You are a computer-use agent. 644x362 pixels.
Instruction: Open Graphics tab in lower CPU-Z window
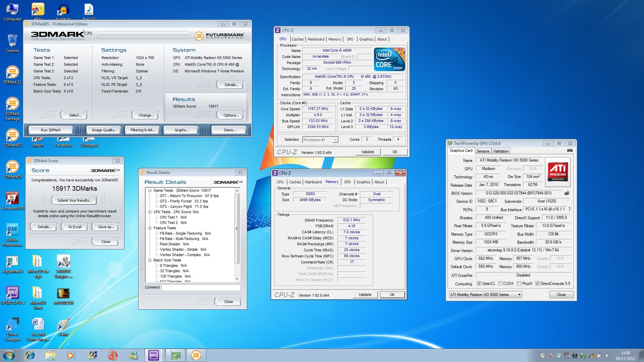[364, 182]
